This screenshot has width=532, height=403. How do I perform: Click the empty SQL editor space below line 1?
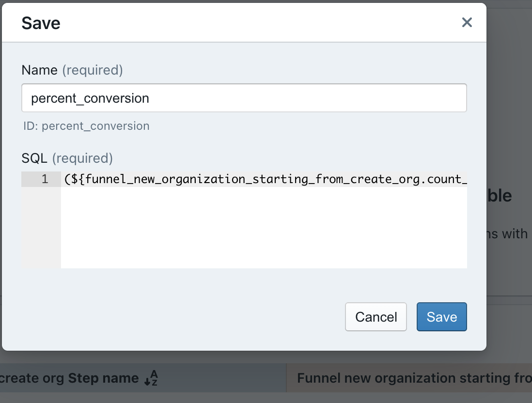click(264, 228)
